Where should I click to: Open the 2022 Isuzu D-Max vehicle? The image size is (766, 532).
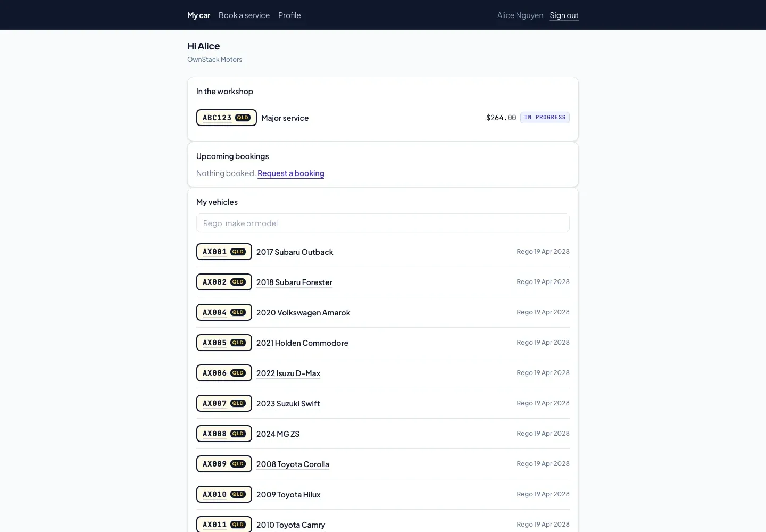(x=288, y=373)
